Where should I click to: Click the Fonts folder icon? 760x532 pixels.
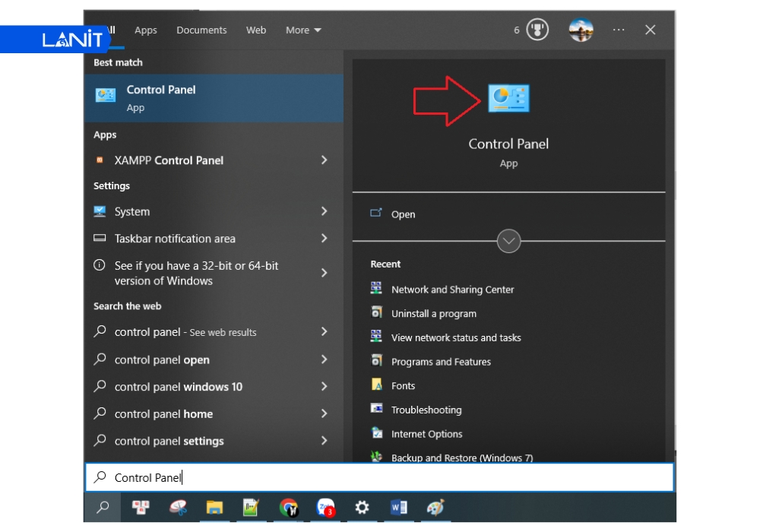pos(376,385)
